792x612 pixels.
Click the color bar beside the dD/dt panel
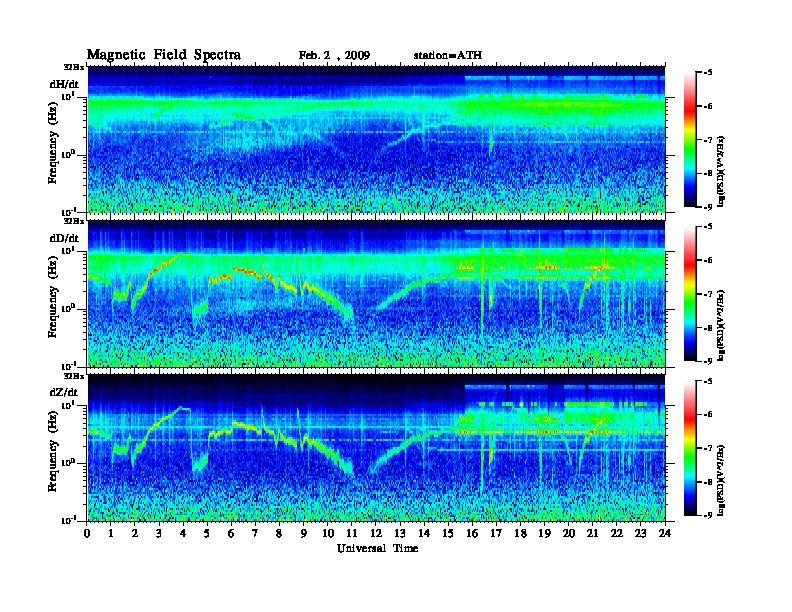[689, 293]
